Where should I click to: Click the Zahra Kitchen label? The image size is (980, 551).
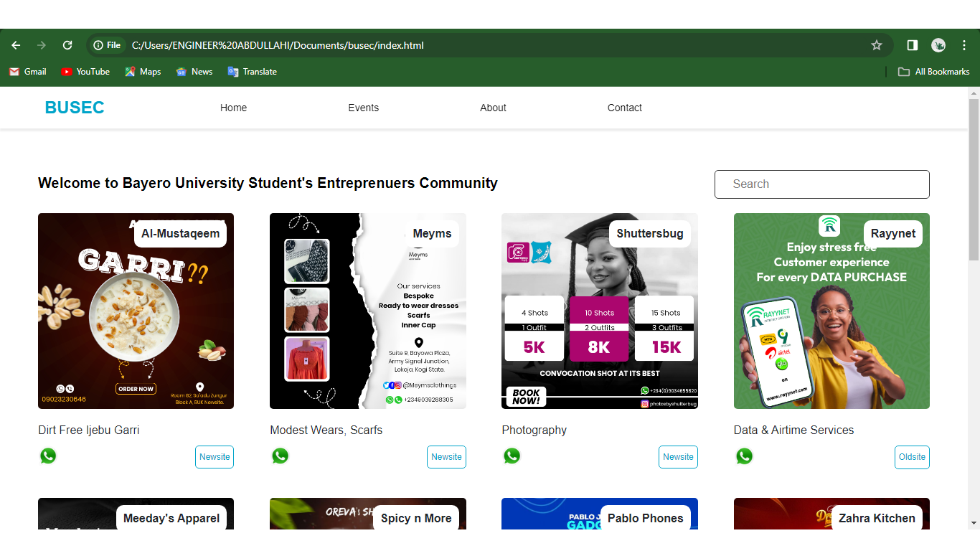tap(877, 518)
